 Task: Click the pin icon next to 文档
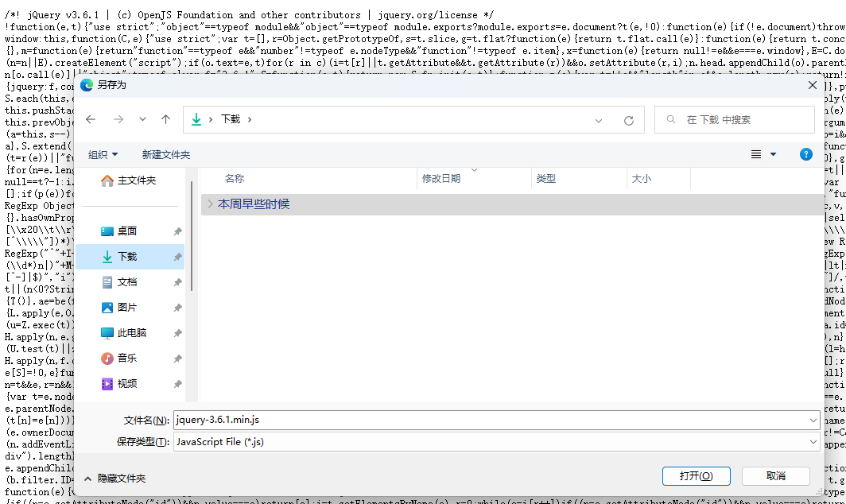point(177,283)
